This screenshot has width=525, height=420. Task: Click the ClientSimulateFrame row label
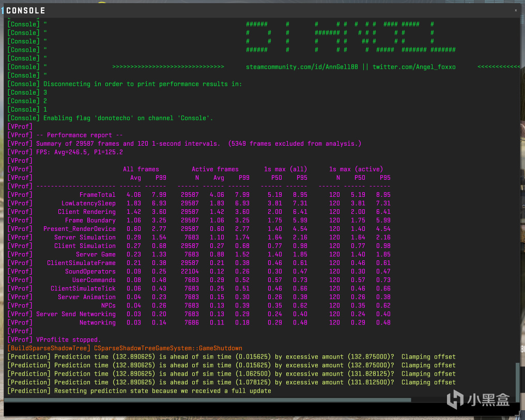pos(81,263)
